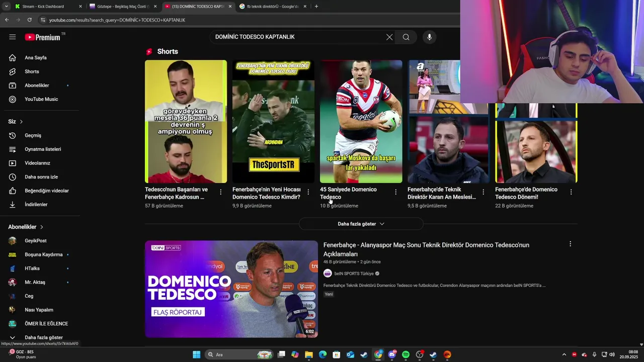This screenshot has height=362, width=644.
Task: Click the browser back arrow
Action: tap(7, 20)
